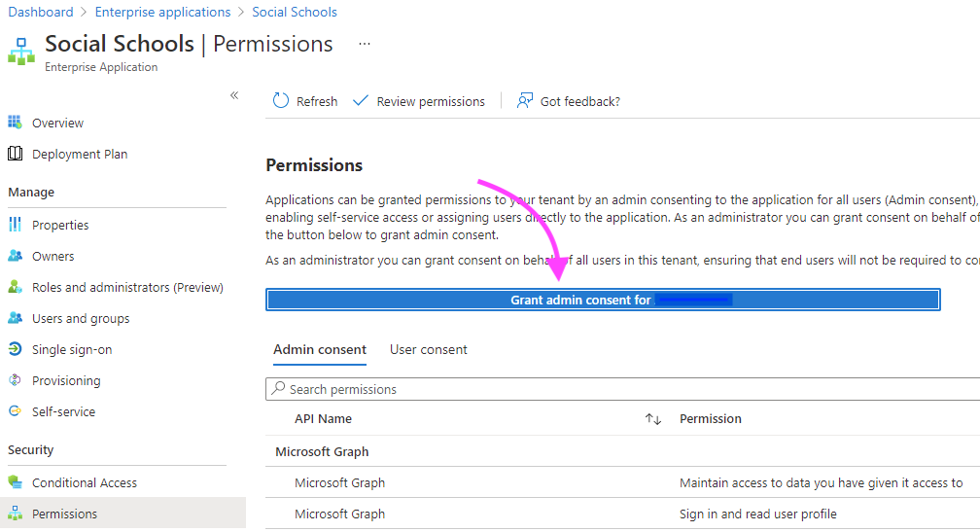Click the Self-service sidebar icon
The image size is (980, 532).
15,412
